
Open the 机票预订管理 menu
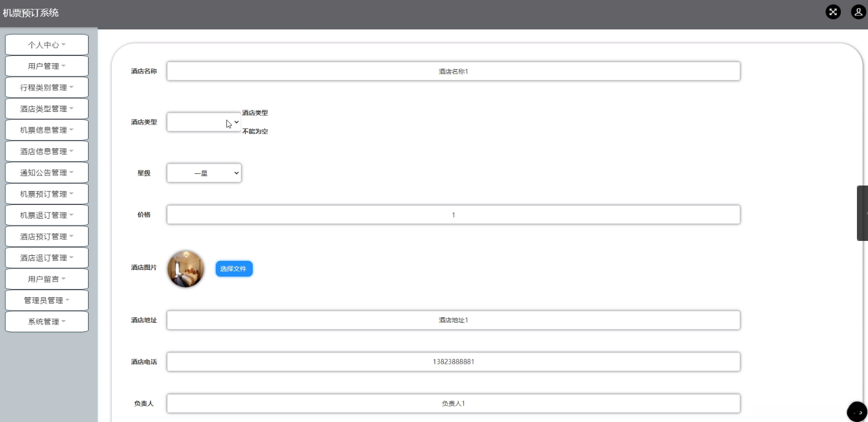pos(46,194)
